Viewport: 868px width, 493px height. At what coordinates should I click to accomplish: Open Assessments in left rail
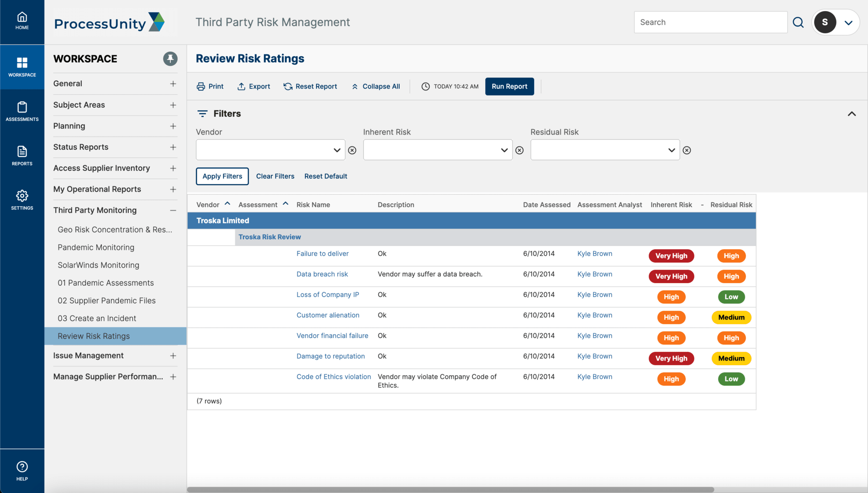click(x=22, y=111)
